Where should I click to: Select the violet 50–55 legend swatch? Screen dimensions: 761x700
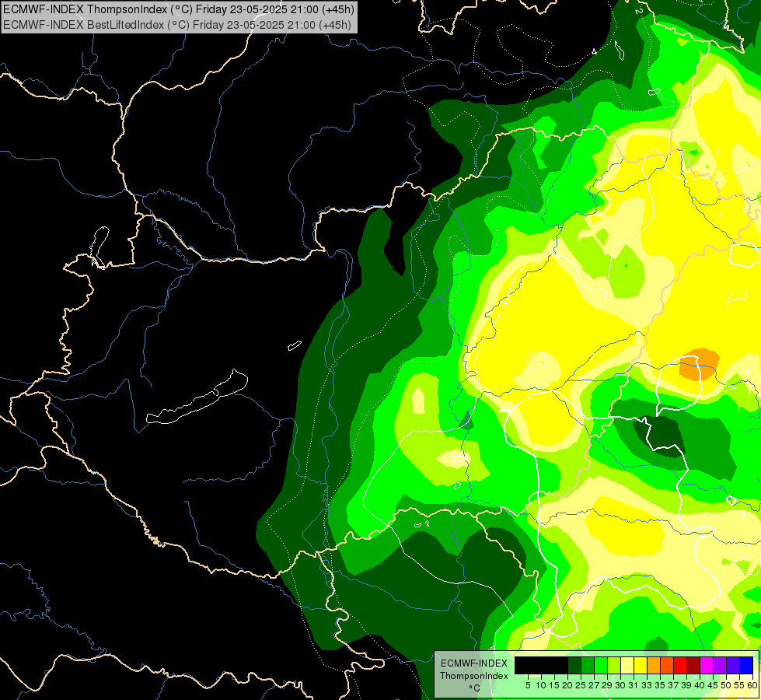(733, 665)
